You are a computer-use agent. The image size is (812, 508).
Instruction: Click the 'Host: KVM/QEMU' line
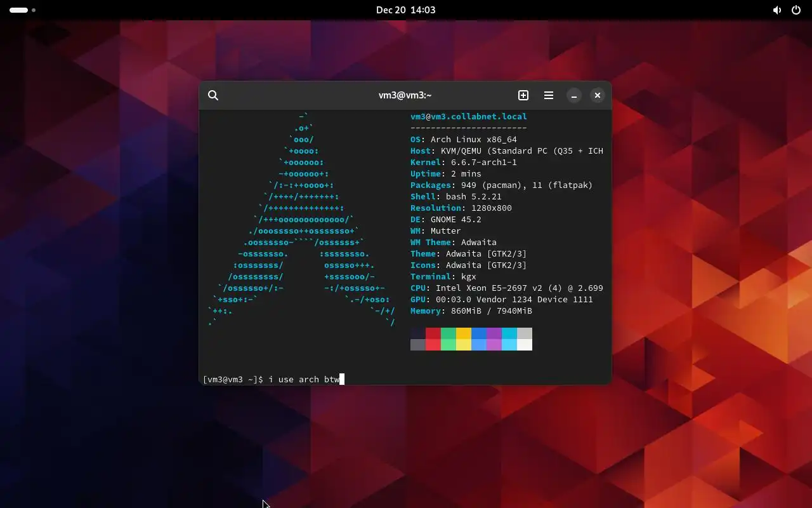507,151
